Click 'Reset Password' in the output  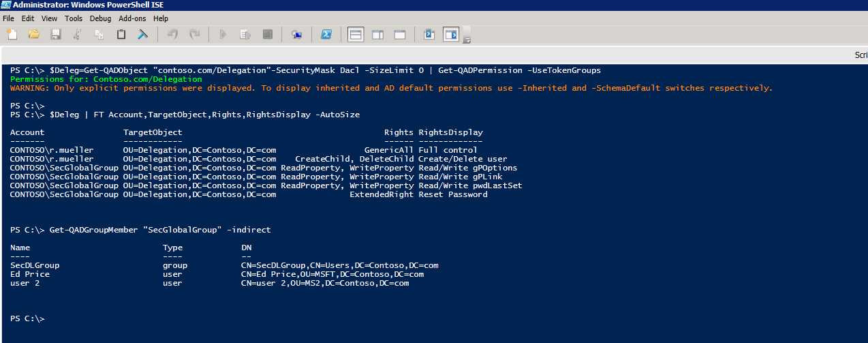tap(453, 194)
